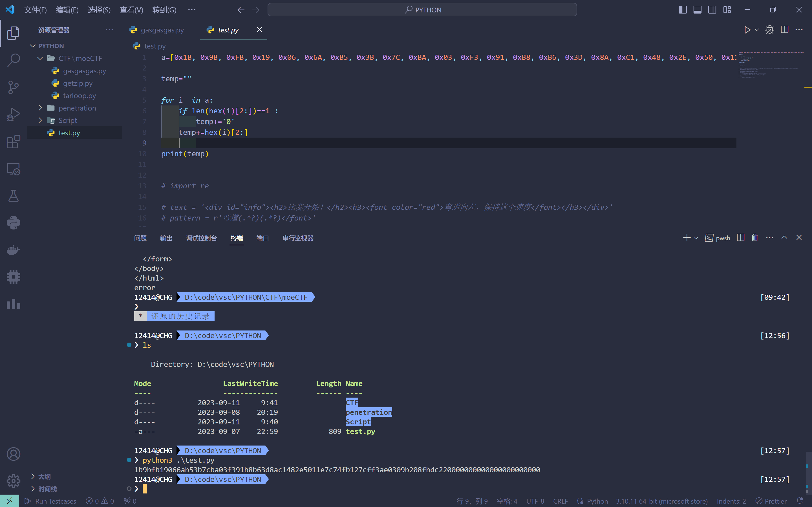Kill terminal with the trash icon
Viewport: 812px width, 507px height.
(754, 238)
